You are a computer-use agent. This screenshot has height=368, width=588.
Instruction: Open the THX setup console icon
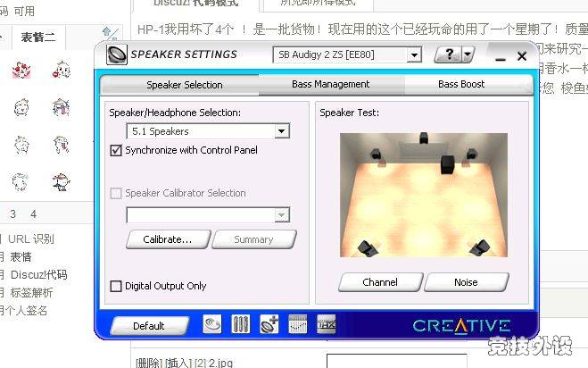[326, 325]
